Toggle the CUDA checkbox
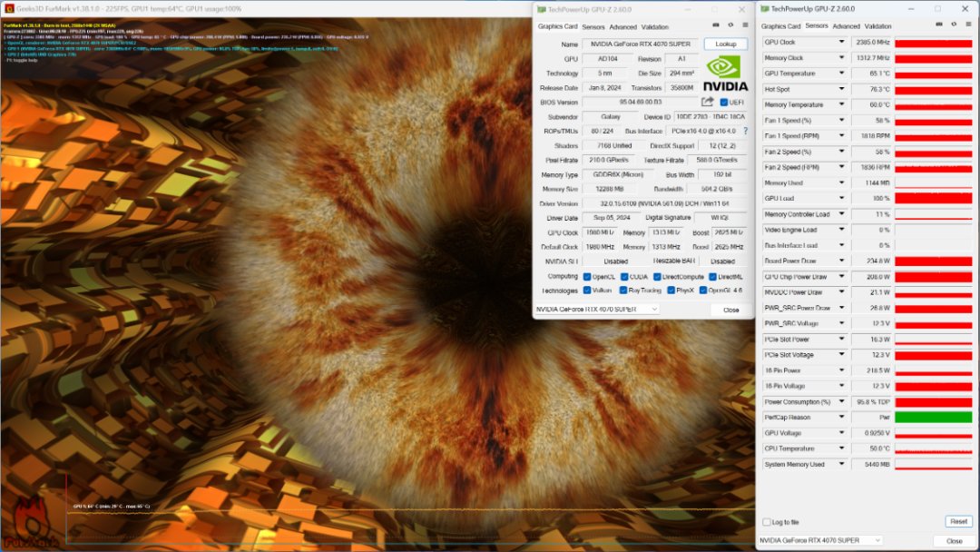 click(x=623, y=277)
